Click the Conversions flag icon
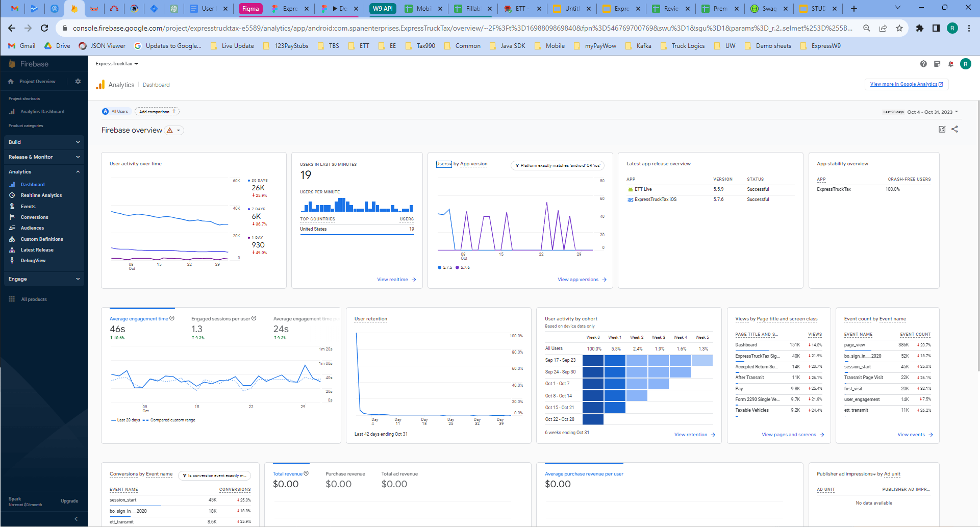 12,217
